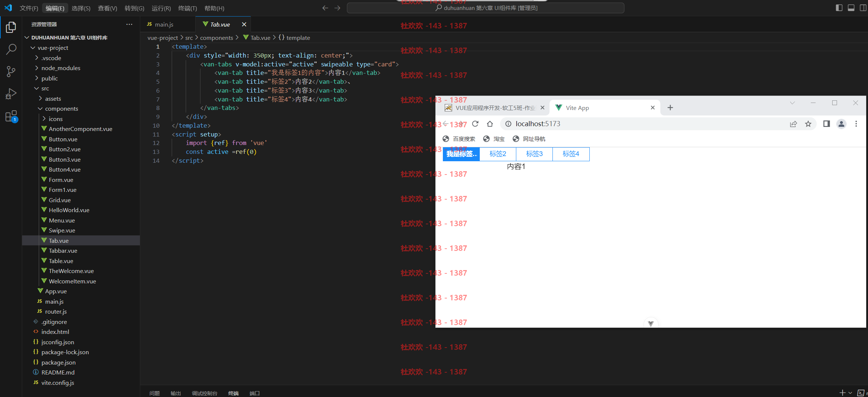Open the Source Control view
Image resolution: width=868 pixels, height=397 pixels.
point(11,71)
